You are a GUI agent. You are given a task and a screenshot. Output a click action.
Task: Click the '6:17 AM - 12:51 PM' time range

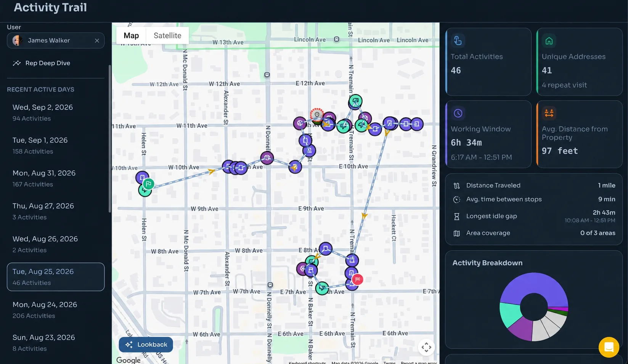[481, 157]
